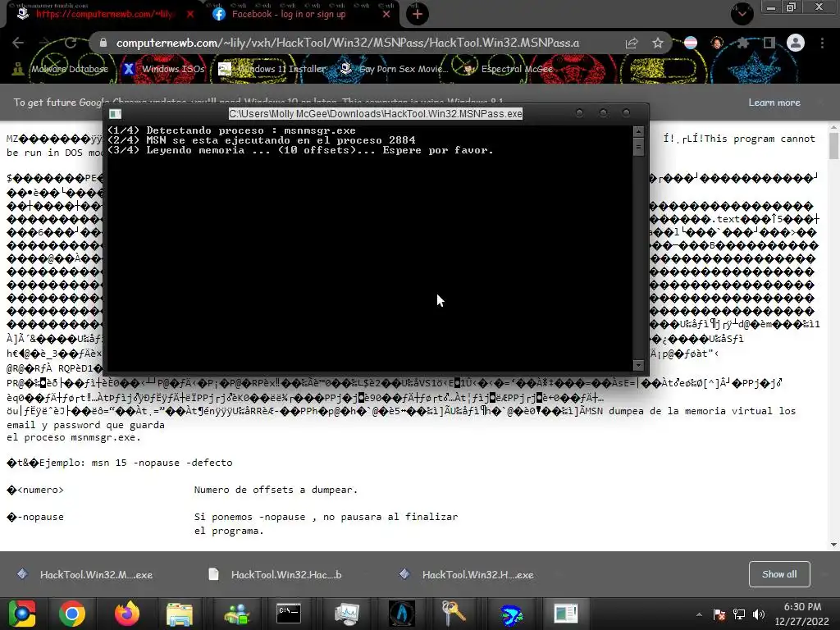Click the '-nopause' option text
The width and height of the screenshot is (840, 630).
point(43,517)
